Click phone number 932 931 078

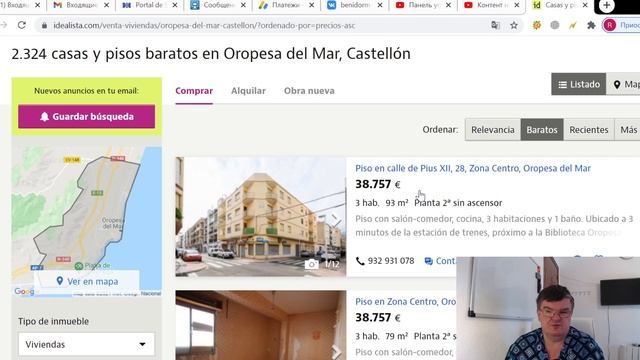click(391, 261)
